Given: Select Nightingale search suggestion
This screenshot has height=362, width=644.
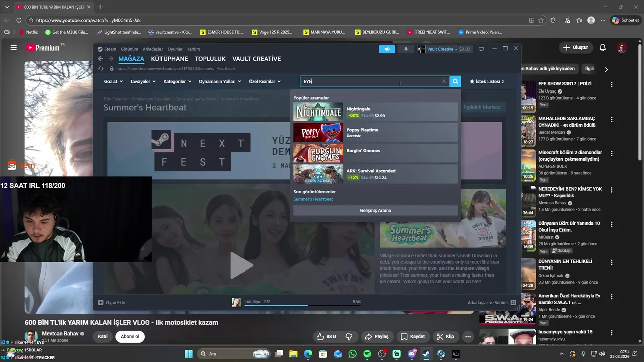Looking at the screenshot, I should click(375, 112).
